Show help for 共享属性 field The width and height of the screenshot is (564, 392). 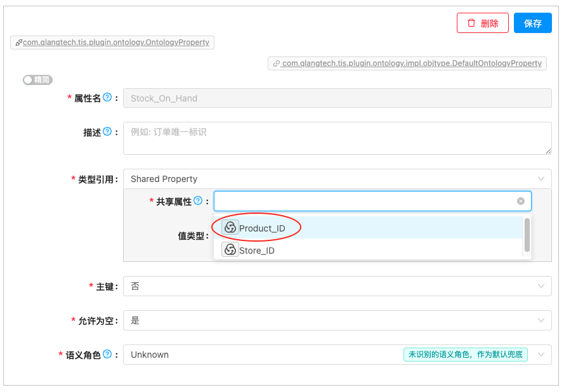198,200
